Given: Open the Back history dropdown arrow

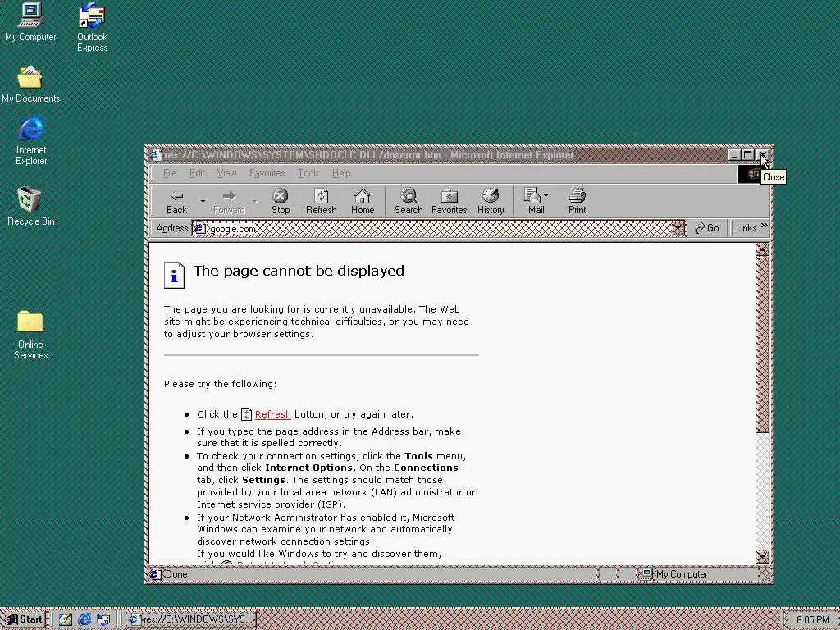Looking at the screenshot, I should (x=203, y=202).
